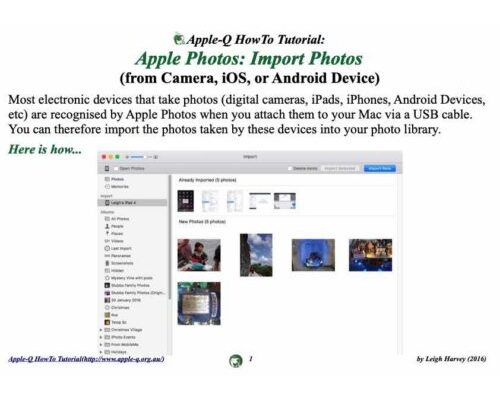The image size is (500, 400).
Task: Expand the Christmas Village folder
Action: point(101,330)
